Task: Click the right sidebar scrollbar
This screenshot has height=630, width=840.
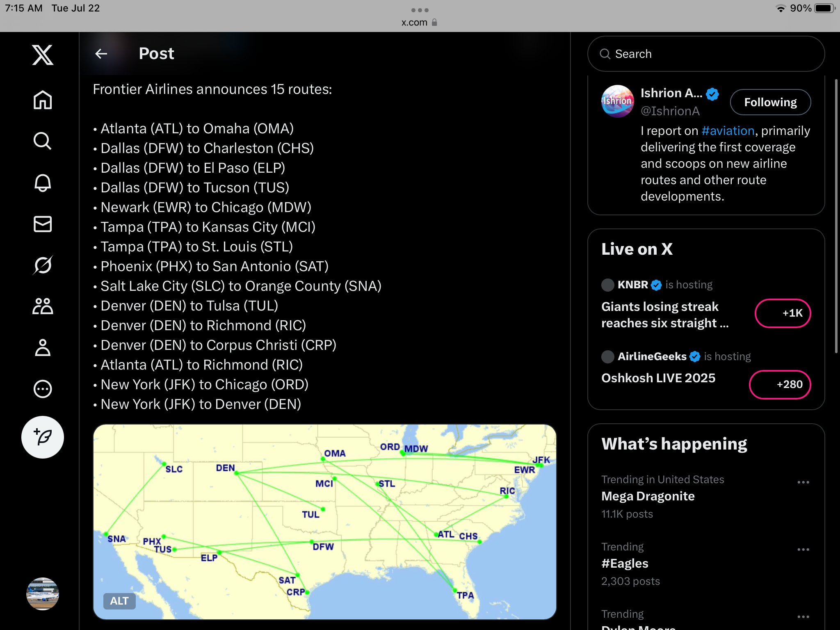Action: click(x=836, y=215)
